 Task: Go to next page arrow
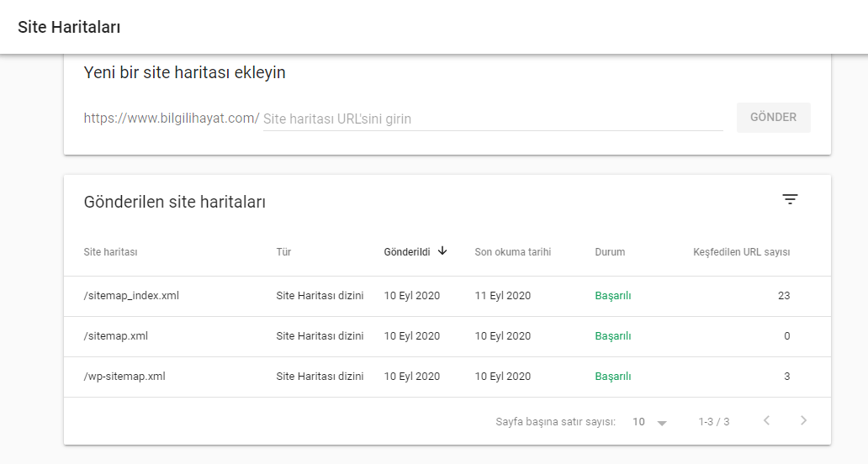803,421
